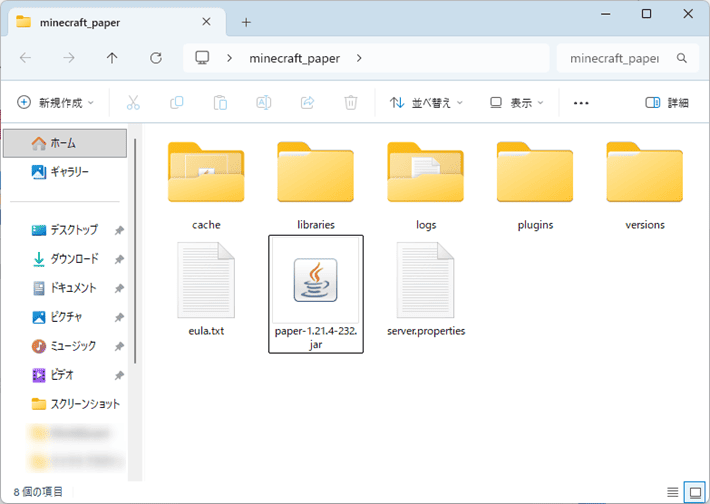Viewport: 710px width, 504px height.
Task: Open ミュージック in the sidebar
Action: click(65, 346)
